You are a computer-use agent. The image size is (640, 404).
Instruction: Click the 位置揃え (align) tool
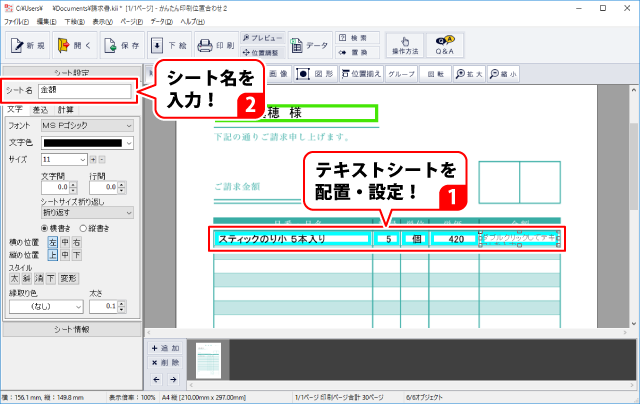point(361,74)
